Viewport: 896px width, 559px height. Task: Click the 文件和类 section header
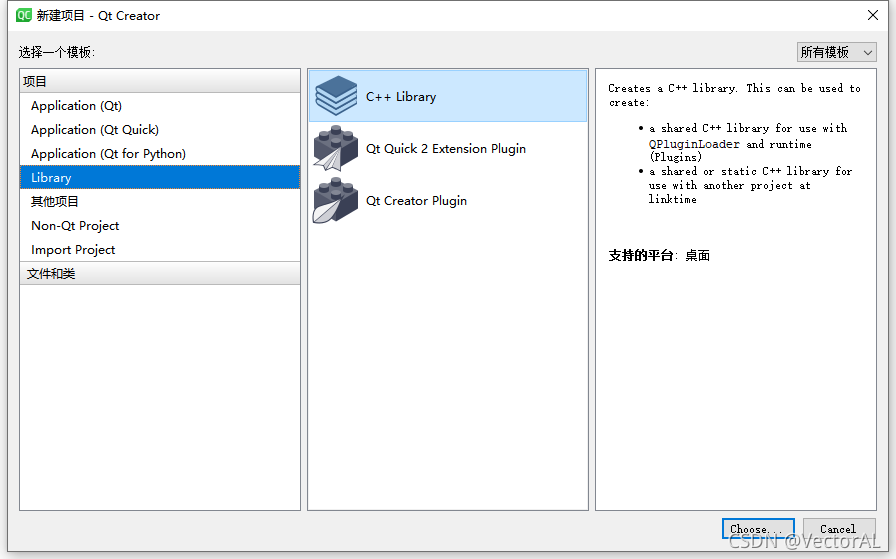pos(160,273)
